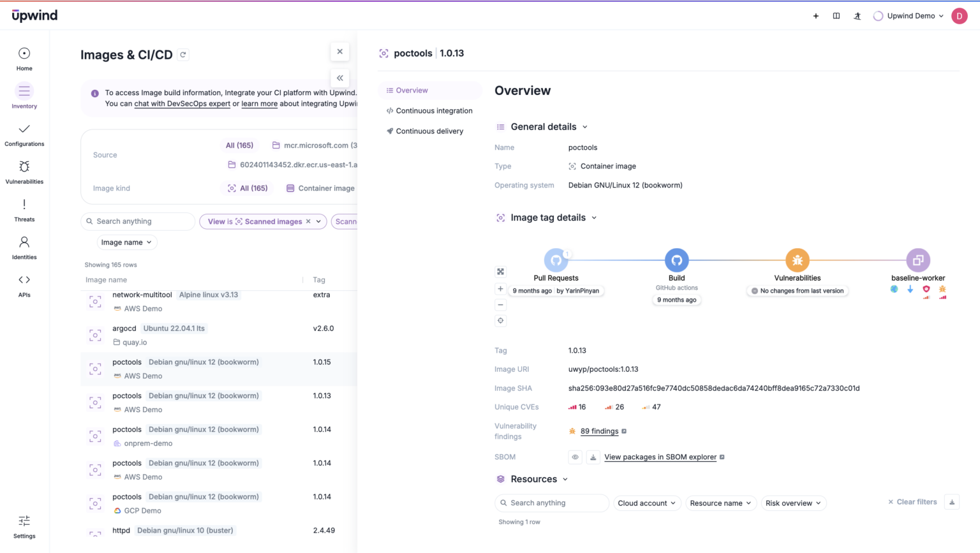Collapse the General details section
The width and height of the screenshot is (980, 553).
[585, 126]
